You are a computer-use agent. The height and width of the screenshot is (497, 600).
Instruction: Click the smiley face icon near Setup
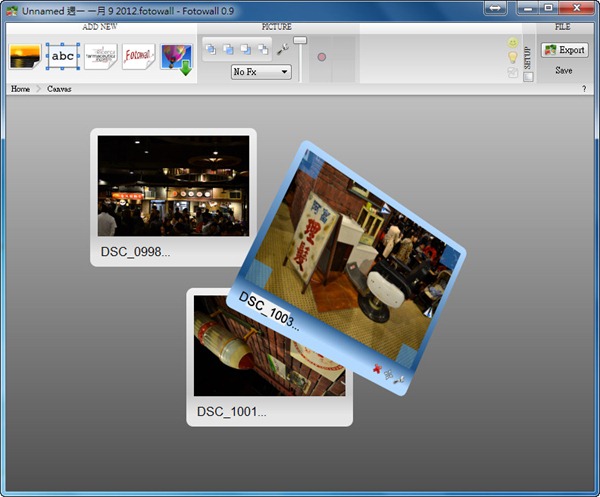(x=513, y=44)
